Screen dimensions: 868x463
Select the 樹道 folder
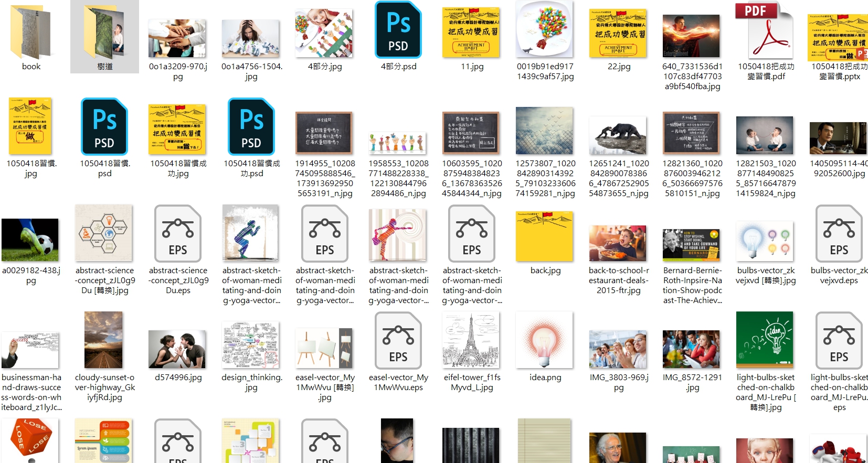point(104,33)
